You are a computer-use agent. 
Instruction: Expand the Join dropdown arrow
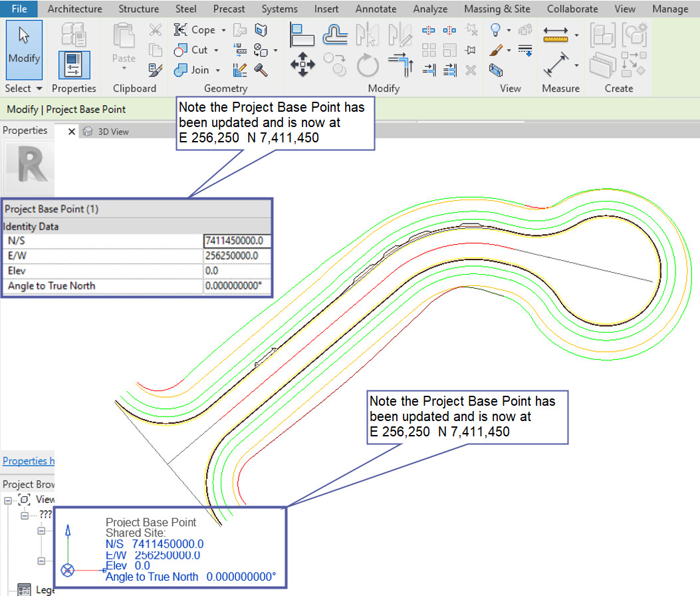pos(218,70)
